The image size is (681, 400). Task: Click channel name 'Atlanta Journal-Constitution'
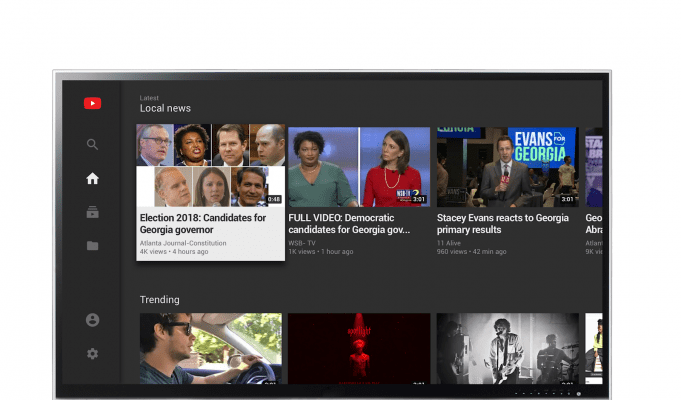click(183, 243)
